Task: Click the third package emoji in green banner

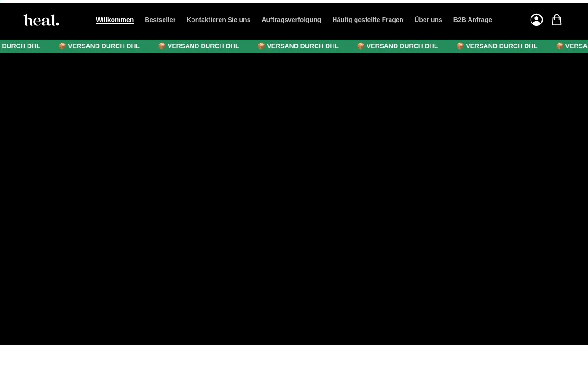Action: pos(261,46)
